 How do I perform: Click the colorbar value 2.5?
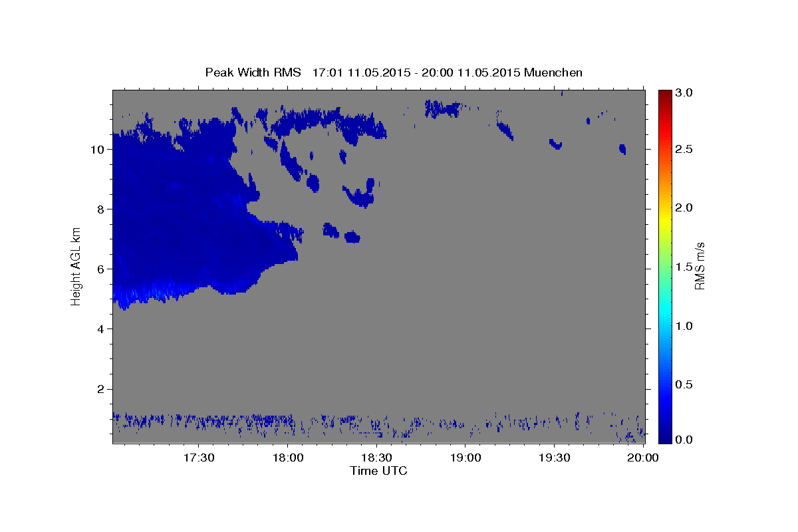click(x=684, y=150)
